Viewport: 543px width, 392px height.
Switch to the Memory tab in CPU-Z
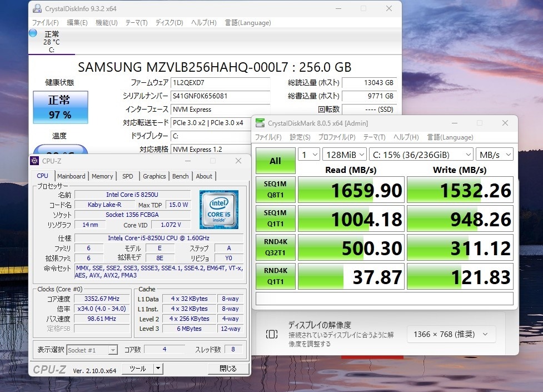click(102, 176)
